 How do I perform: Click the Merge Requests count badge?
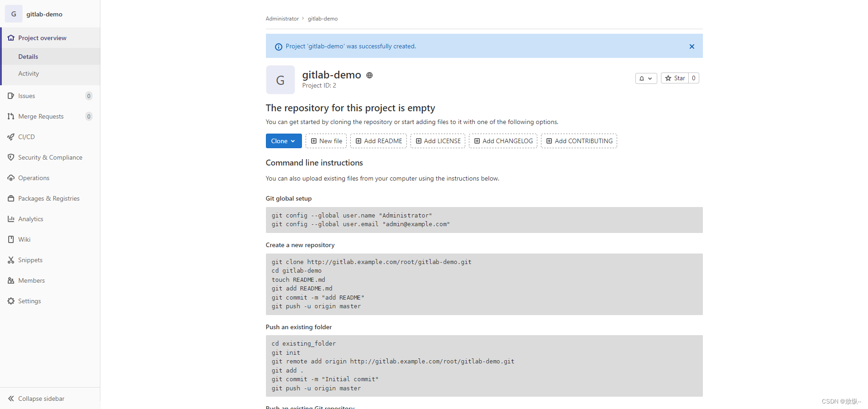click(89, 116)
